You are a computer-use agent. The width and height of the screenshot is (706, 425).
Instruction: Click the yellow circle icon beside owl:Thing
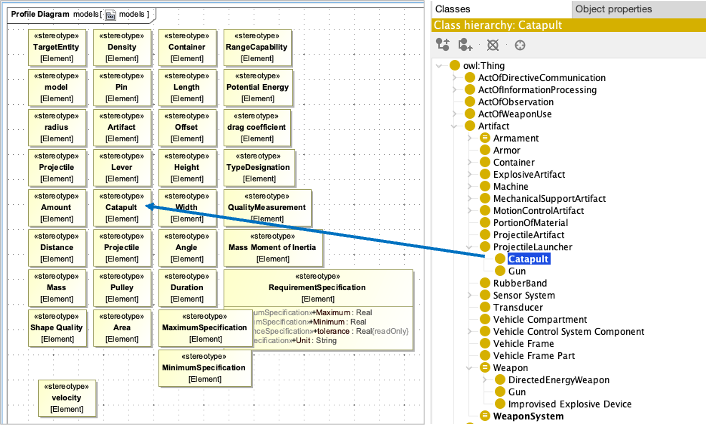tap(457, 66)
